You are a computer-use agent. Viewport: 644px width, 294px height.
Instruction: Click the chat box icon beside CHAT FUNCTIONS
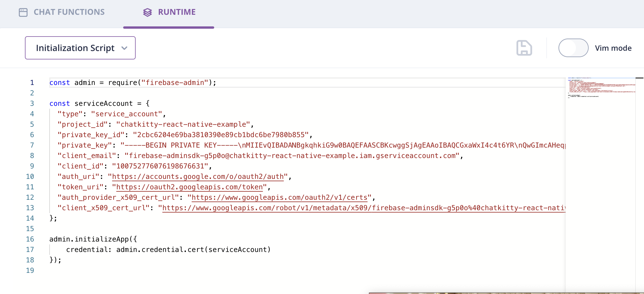coord(23,12)
